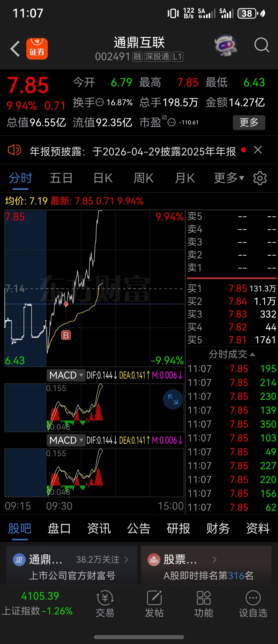Tap the battery indicator in status bar
The width and height of the screenshot is (278, 644).
point(248,13)
